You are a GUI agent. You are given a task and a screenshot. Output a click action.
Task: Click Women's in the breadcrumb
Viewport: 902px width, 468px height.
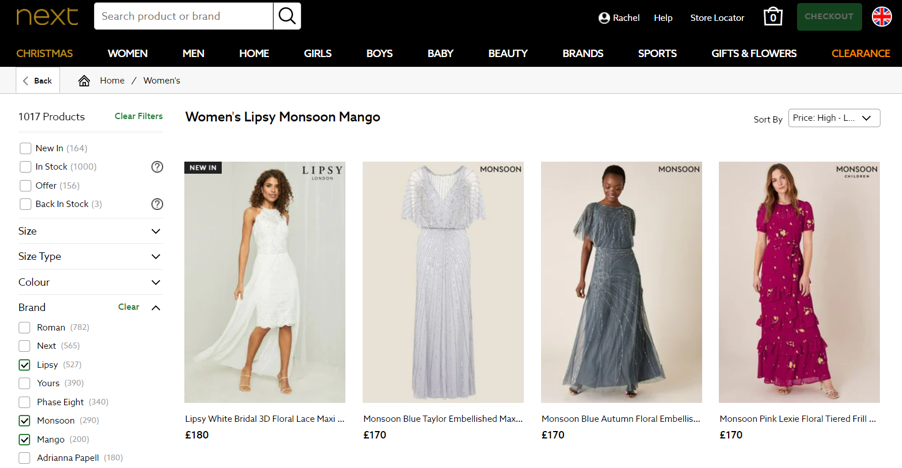162,80
